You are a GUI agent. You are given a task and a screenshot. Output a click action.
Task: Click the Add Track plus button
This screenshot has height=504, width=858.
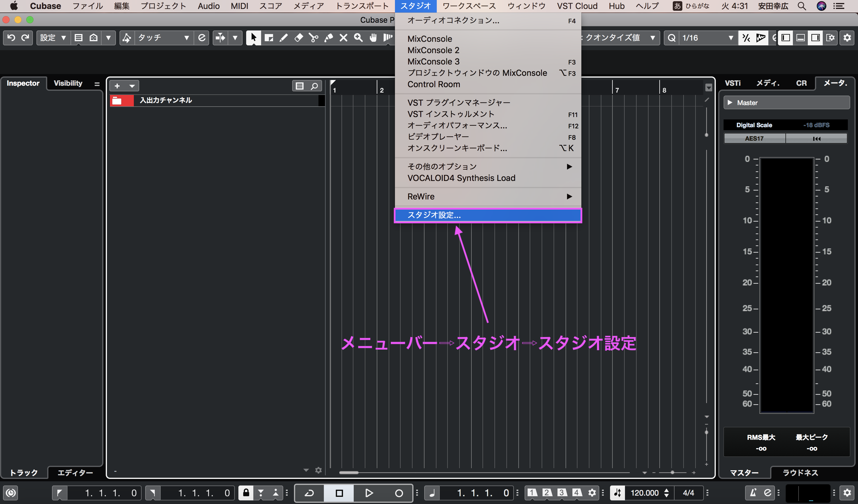coord(117,86)
